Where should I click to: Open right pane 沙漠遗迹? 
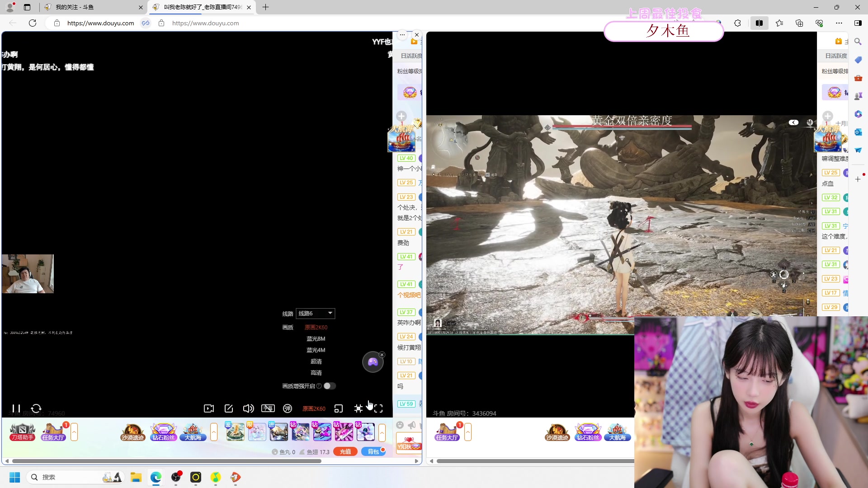(x=557, y=432)
